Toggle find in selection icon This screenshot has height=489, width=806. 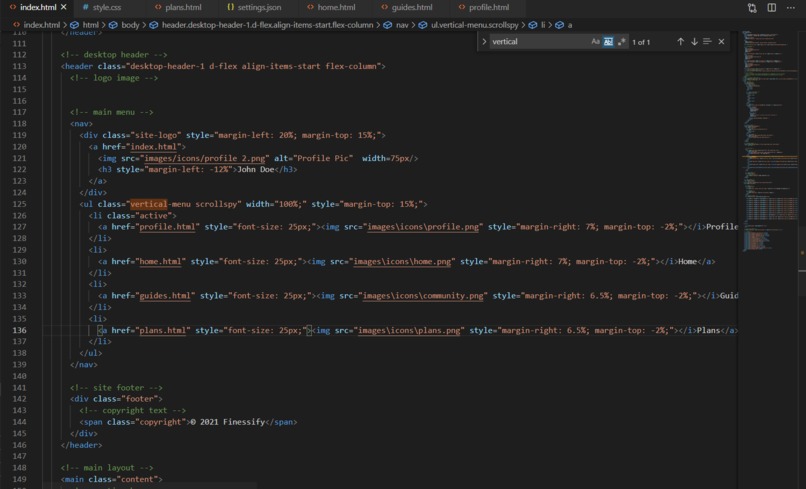707,41
